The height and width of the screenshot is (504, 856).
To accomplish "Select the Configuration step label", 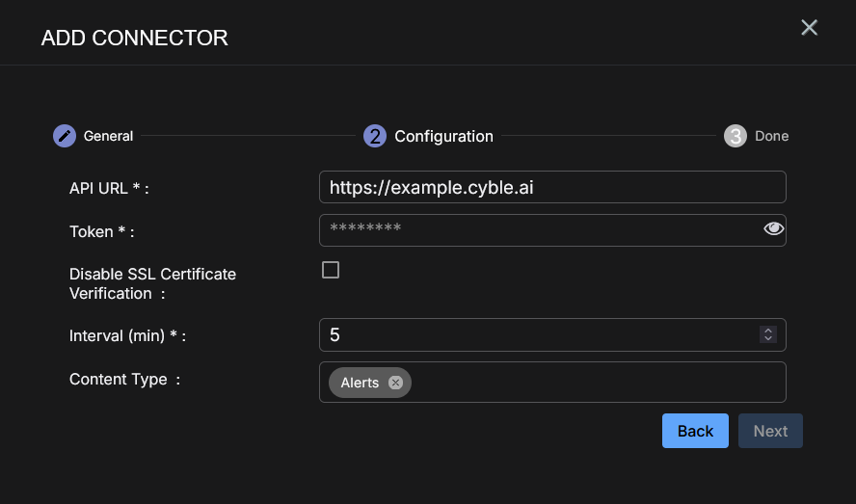I will tap(443, 136).
